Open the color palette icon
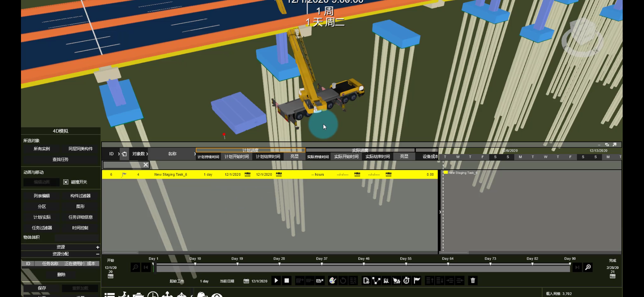This screenshot has width=644, height=297. (332, 280)
